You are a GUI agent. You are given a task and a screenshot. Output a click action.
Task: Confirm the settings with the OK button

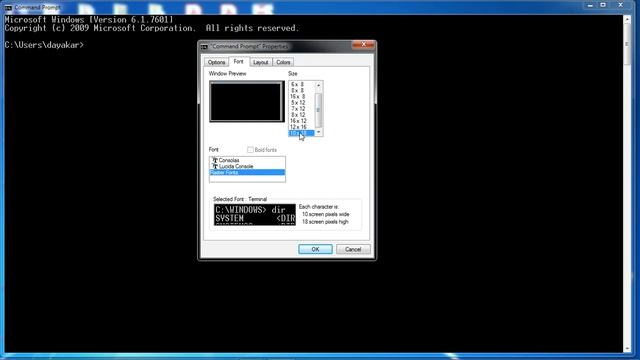coord(315,249)
